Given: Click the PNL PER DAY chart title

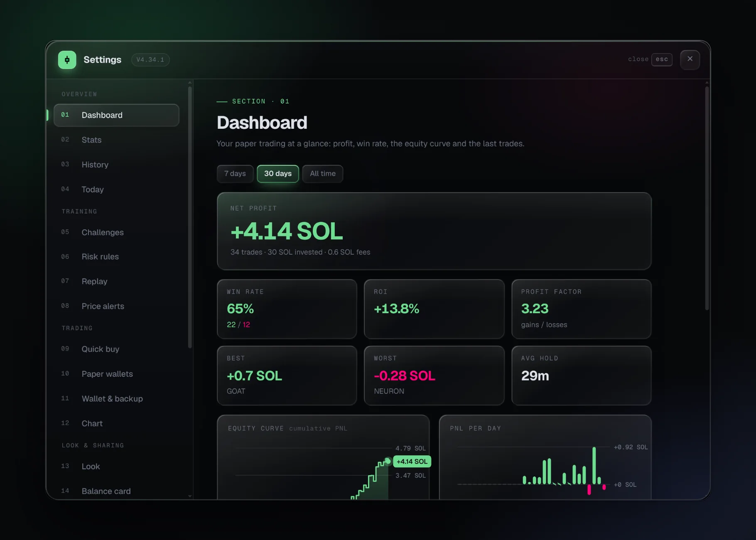Looking at the screenshot, I should click(475, 428).
